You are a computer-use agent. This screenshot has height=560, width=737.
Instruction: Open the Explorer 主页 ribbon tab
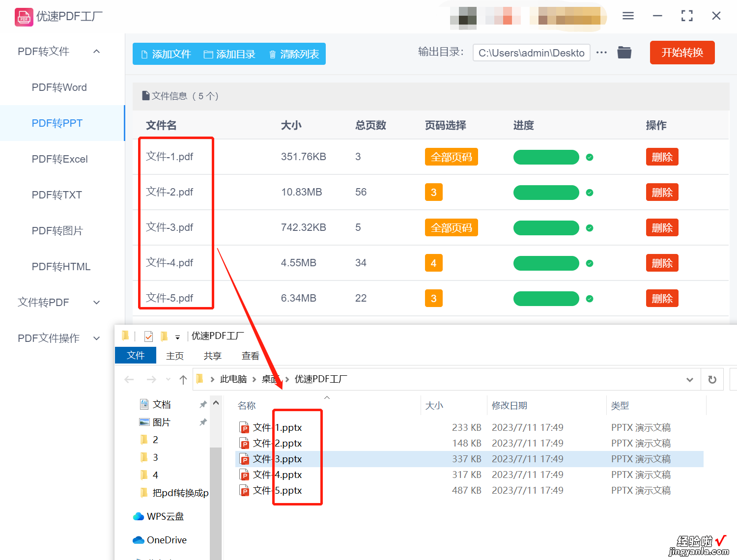[175, 356]
